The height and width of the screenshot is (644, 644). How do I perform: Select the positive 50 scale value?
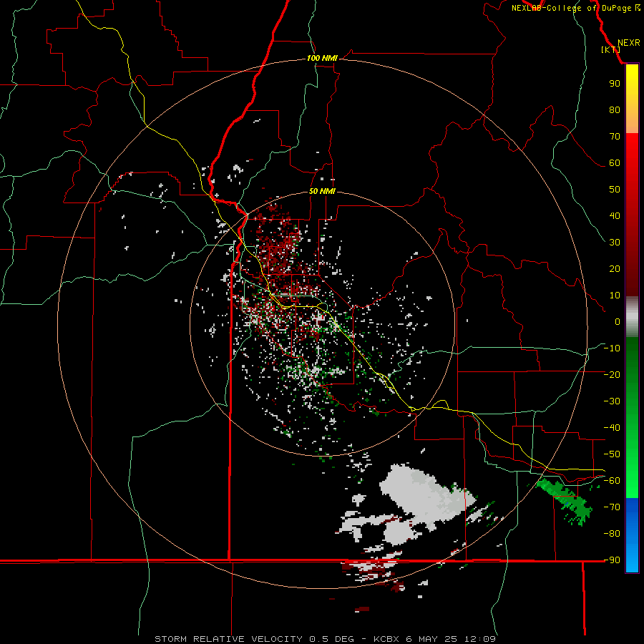tap(615, 190)
